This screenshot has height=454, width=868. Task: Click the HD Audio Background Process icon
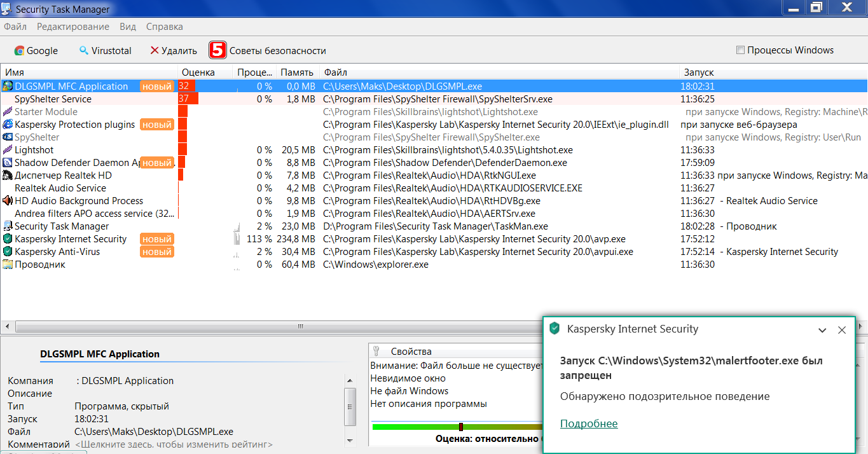8,201
